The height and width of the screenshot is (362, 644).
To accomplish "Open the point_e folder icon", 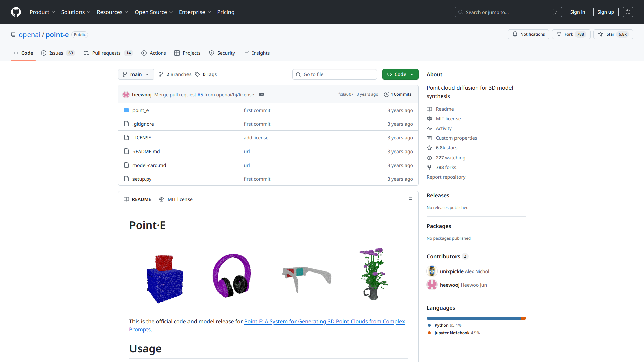I will coord(127,110).
